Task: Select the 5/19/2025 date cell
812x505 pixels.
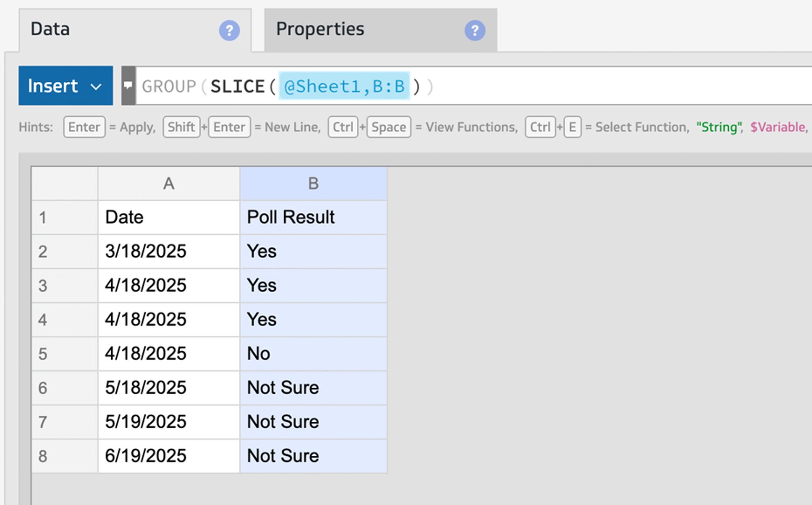Action: 168,422
